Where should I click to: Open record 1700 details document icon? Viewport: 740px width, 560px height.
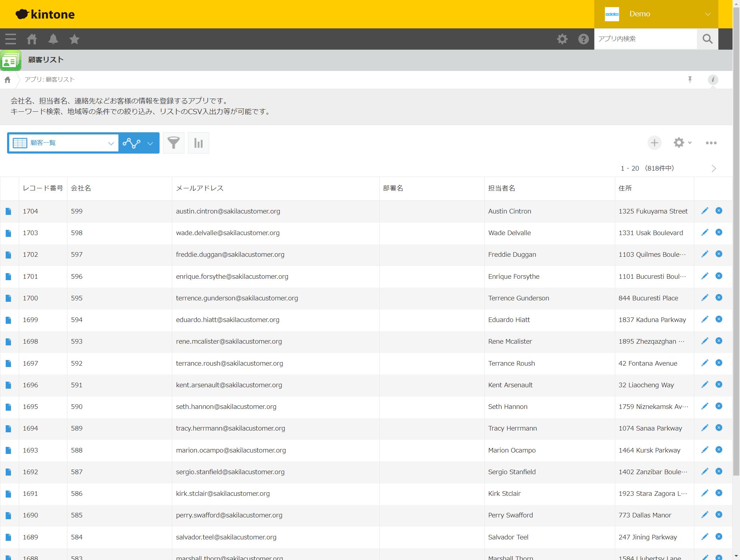(9, 298)
